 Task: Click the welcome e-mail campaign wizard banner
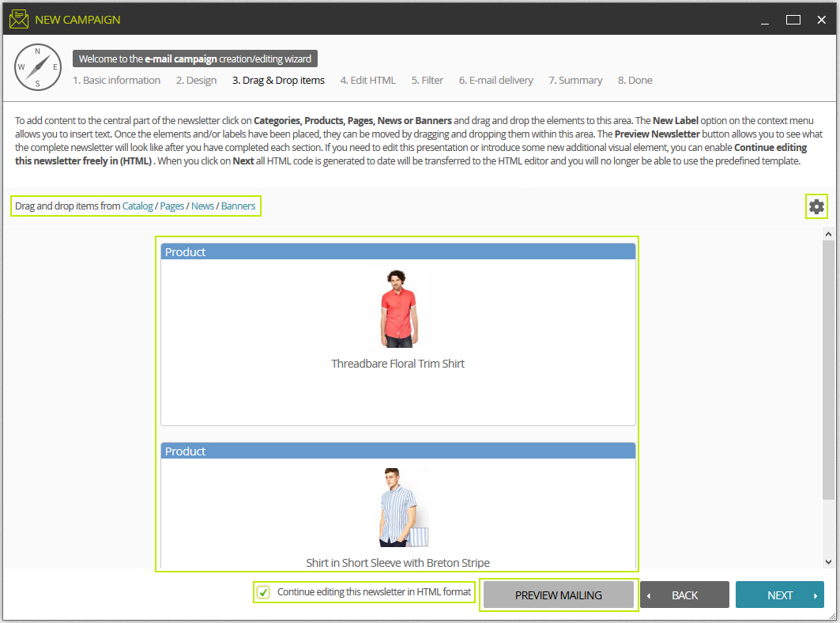click(195, 59)
